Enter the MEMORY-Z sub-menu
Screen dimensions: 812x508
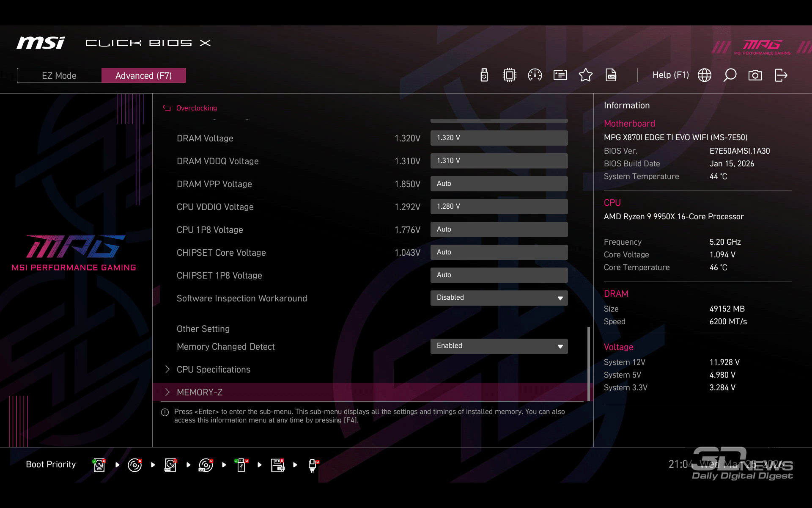click(200, 392)
